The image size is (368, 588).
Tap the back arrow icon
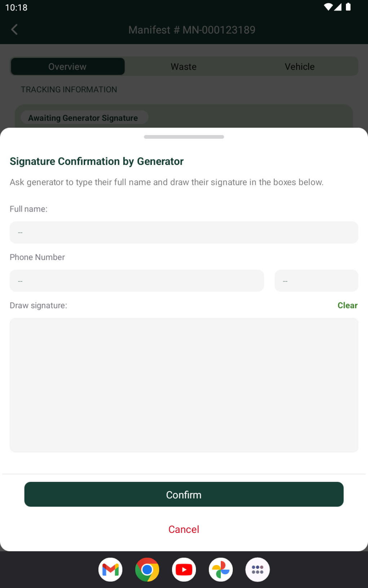coord(14,30)
